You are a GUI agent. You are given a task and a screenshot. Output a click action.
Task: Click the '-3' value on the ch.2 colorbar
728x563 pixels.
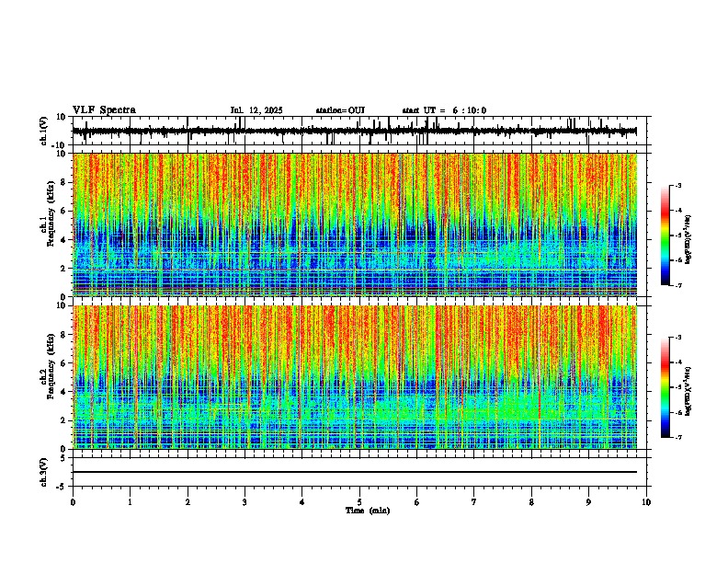point(677,338)
